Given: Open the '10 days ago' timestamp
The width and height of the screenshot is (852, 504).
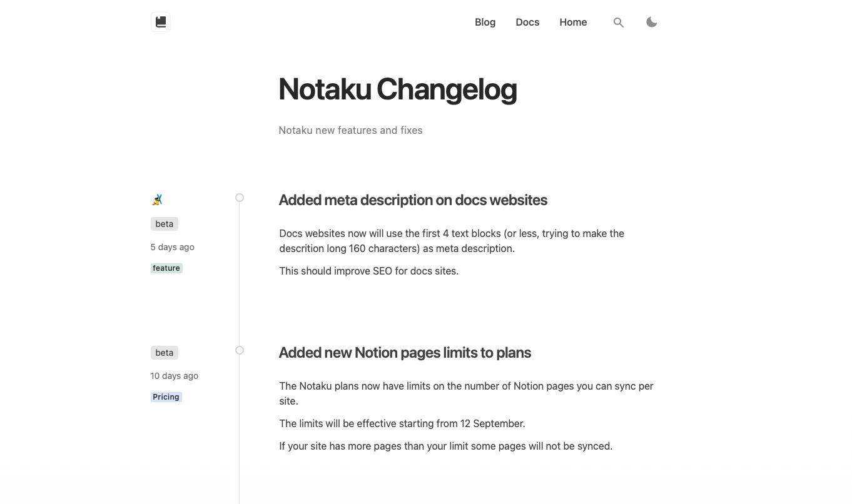Looking at the screenshot, I should pos(174,376).
